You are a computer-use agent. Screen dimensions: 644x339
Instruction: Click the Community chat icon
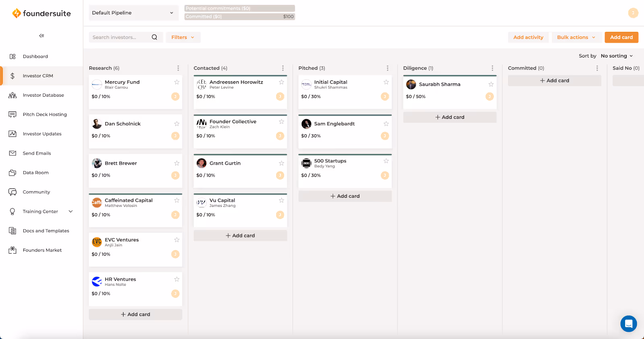(12, 192)
